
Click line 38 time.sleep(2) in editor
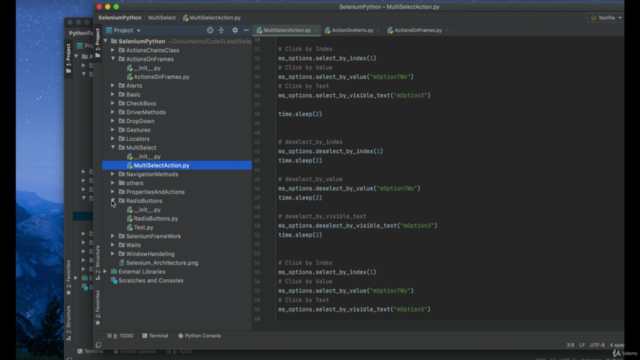pos(300,114)
